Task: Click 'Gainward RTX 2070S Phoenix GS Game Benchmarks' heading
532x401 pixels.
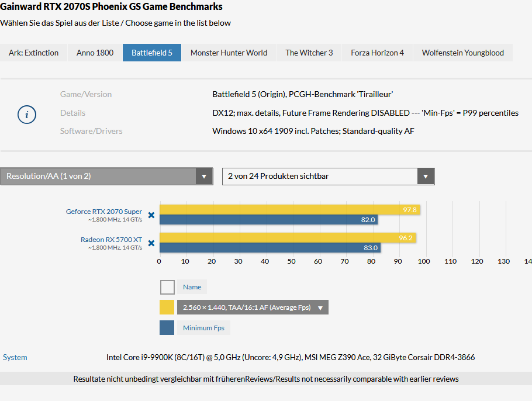Action: [x=111, y=6]
